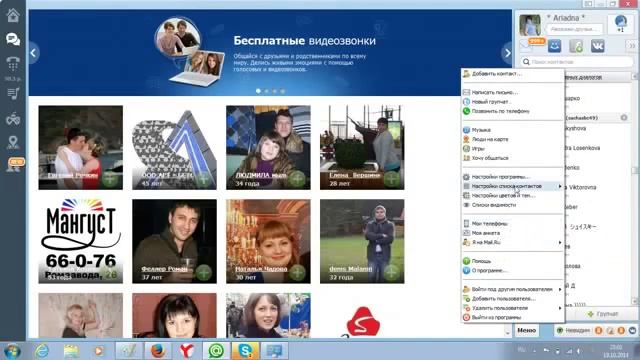This screenshot has width=640, height=360.
Task: Open the Невидим status dropdown
Action: click(574, 330)
